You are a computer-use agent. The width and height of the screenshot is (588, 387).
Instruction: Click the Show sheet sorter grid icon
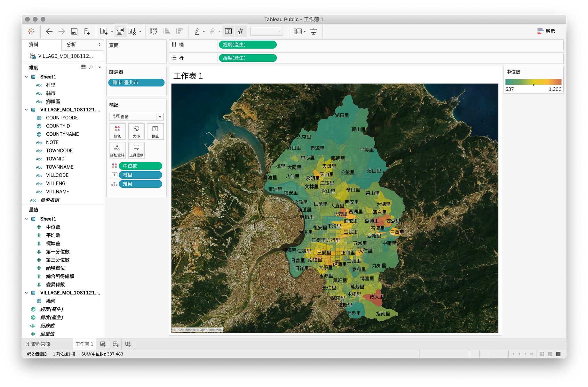click(x=542, y=354)
